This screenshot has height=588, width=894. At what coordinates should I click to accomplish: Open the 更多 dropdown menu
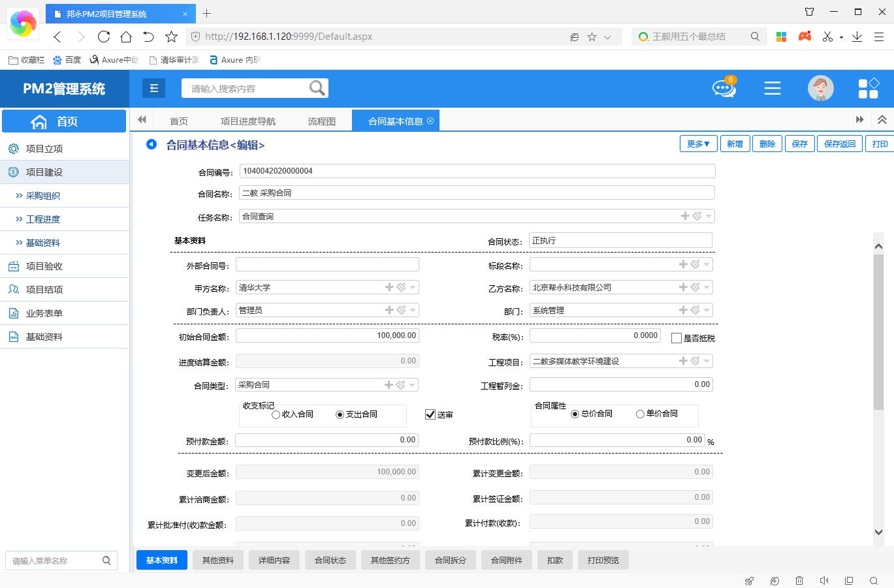[698, 144]
